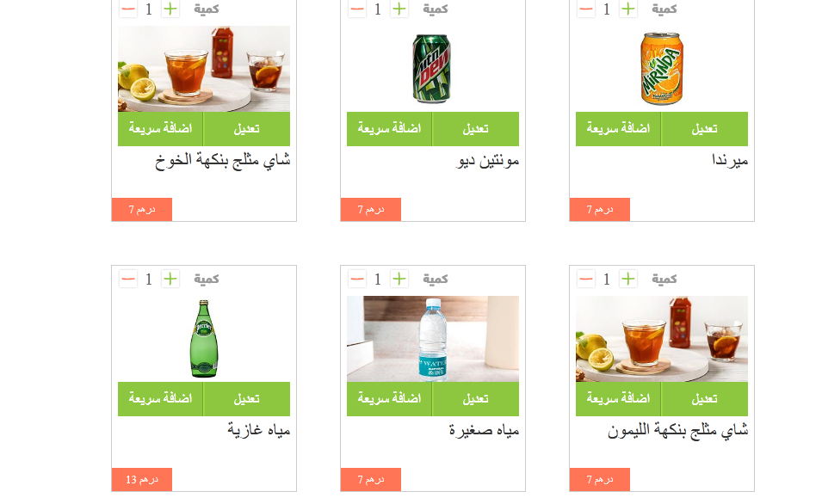Decrease quantity of lemon iced tea (شاي مثلج بنكهة الليمون)
Image resolution: width=822 pixels, height=504 pixels.
coord(586,279)
